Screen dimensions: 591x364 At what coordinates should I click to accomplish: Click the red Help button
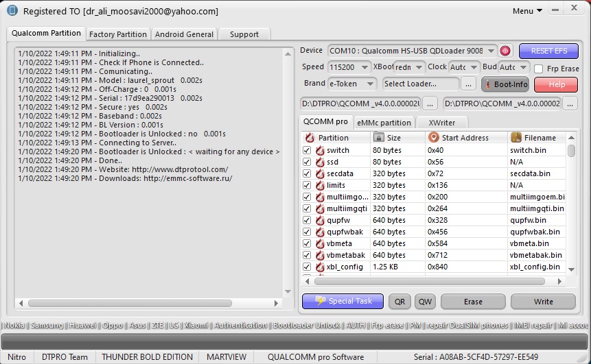click(556, 84)
